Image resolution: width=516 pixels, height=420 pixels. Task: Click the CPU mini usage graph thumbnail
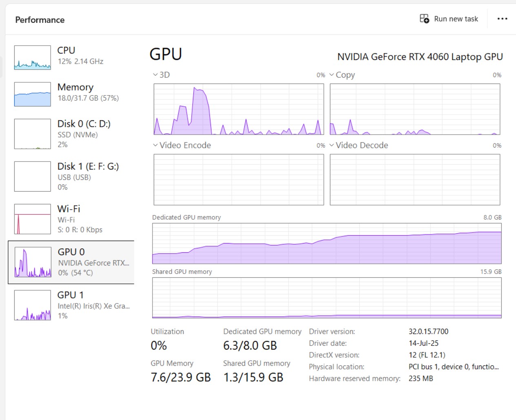click(33, 57)
